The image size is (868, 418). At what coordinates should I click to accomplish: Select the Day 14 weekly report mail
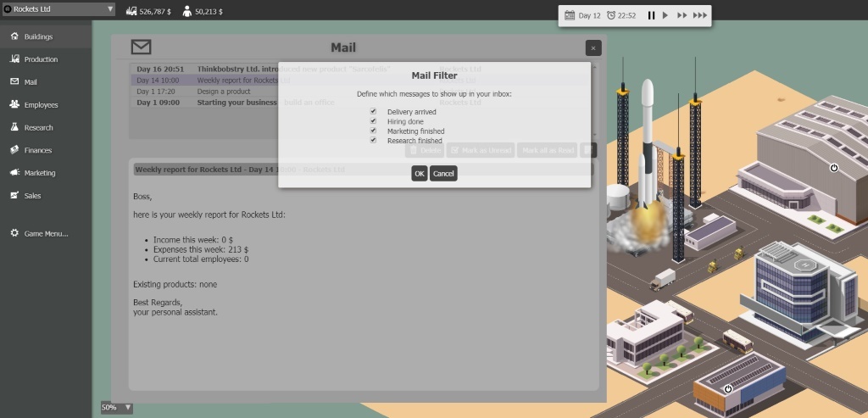pyautogui.click(x=360, y=81)
